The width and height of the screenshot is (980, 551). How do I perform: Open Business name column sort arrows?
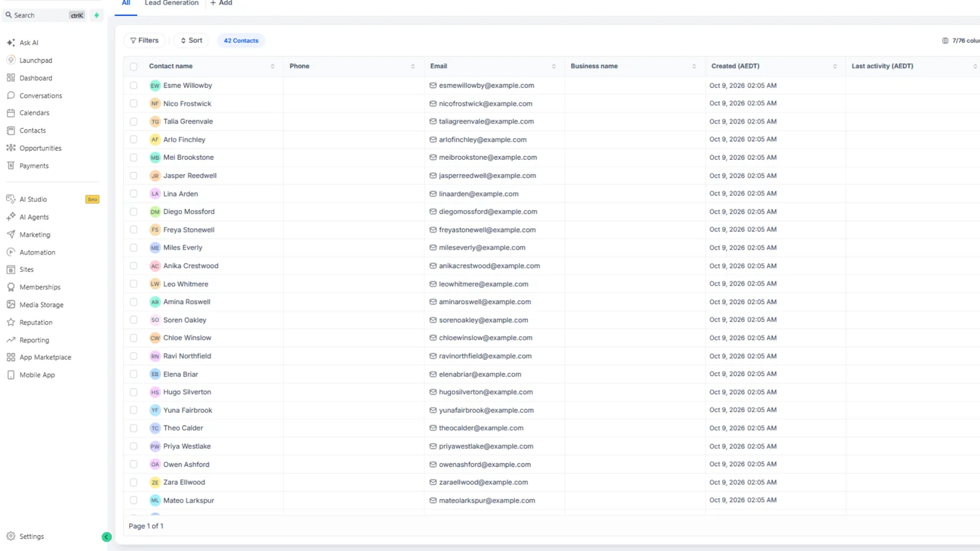694,66
